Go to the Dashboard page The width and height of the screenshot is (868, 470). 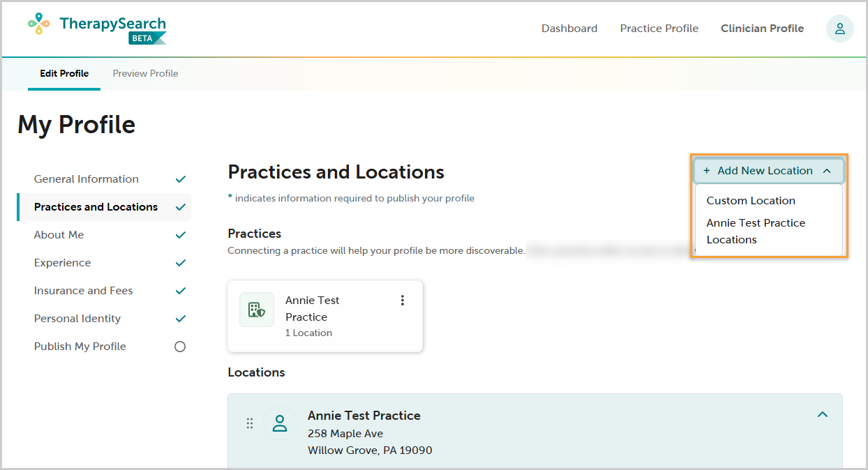point(569,29)
